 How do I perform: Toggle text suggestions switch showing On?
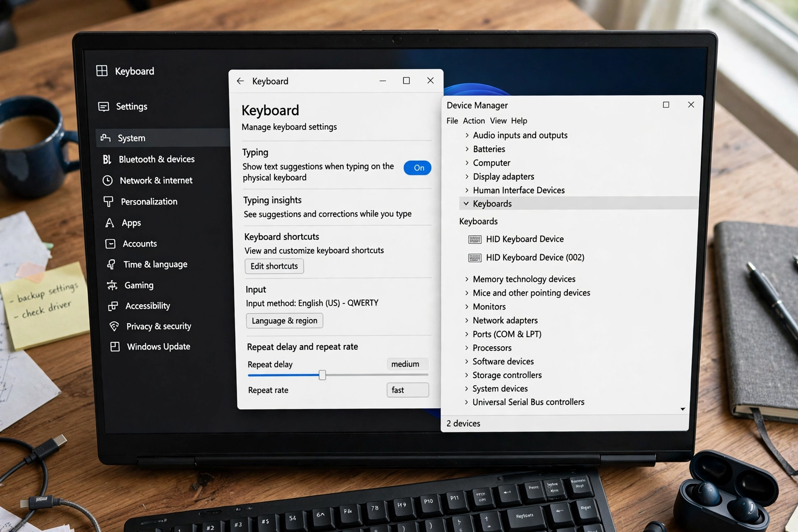coord(417,168)
